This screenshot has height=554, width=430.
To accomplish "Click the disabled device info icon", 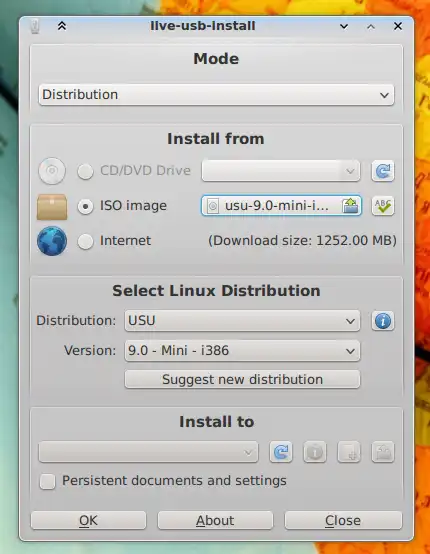I will click(x=315, y=452).
